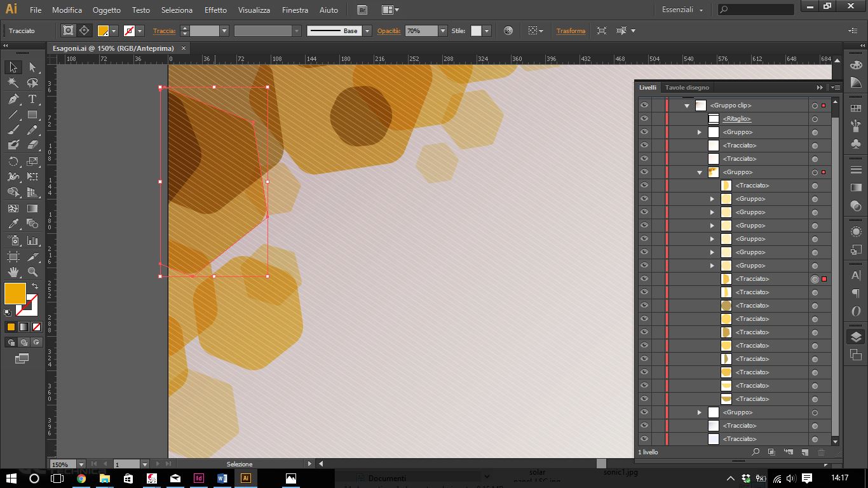Open the Opacità 70% dropdown arrow
The image size is (868, 488).
click(x=443, y=30)
